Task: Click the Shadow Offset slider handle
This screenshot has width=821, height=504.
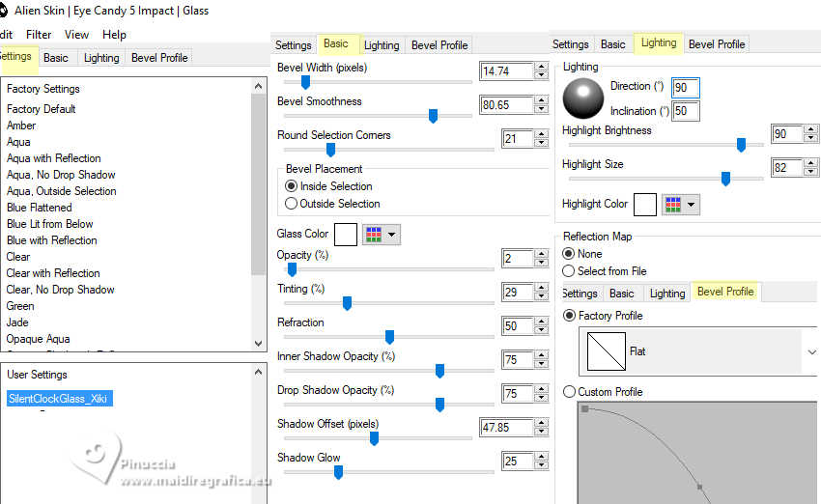Action: point(374,438)
